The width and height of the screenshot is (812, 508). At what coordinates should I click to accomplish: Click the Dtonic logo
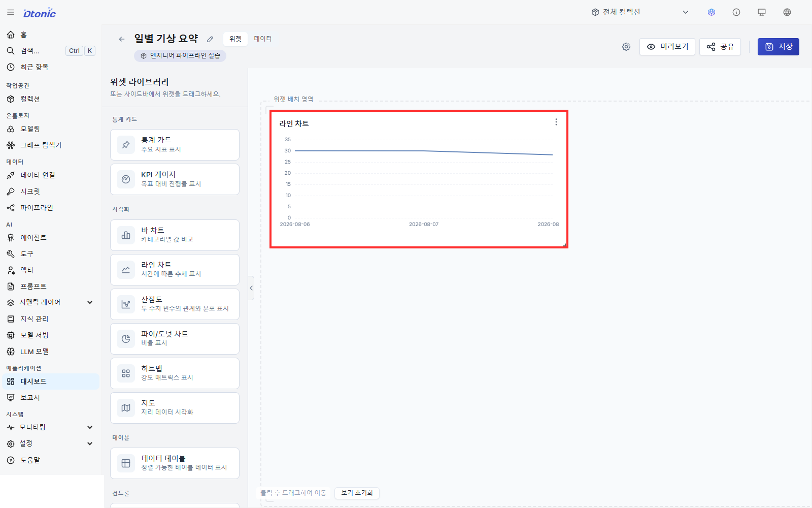coord(40,13)
